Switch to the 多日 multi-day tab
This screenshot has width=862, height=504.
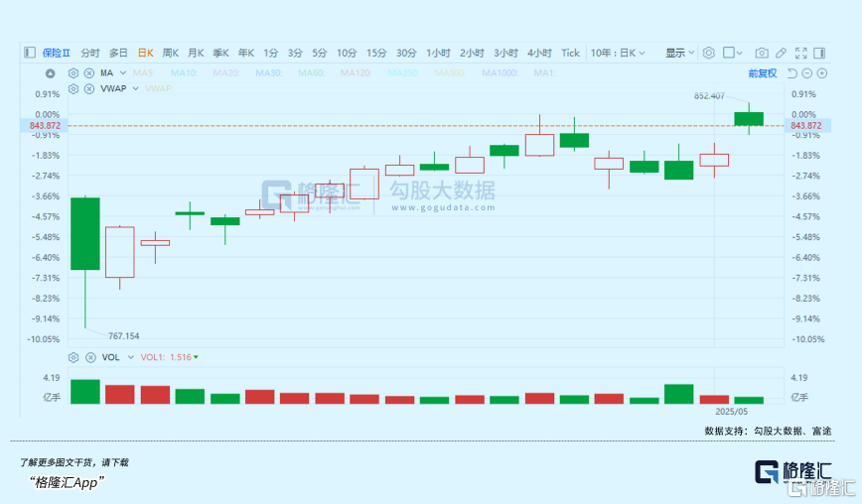118,53
